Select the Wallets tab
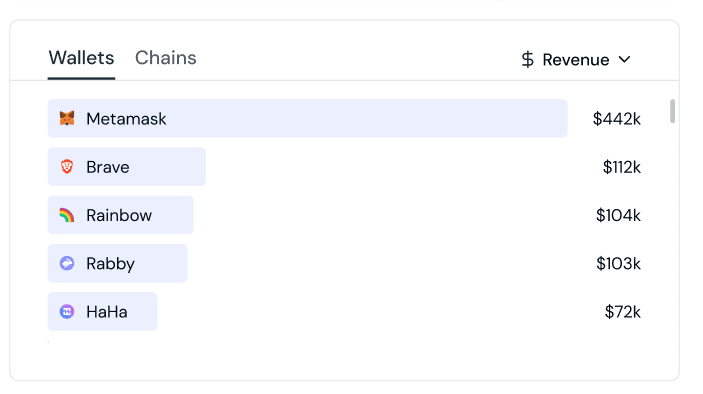 [x=81, y=58]
